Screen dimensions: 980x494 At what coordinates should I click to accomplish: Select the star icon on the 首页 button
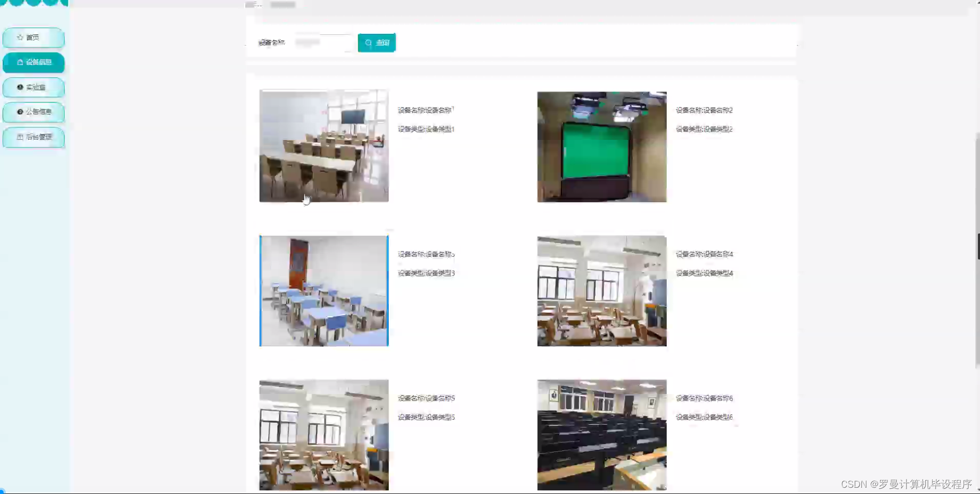[19, 37]
